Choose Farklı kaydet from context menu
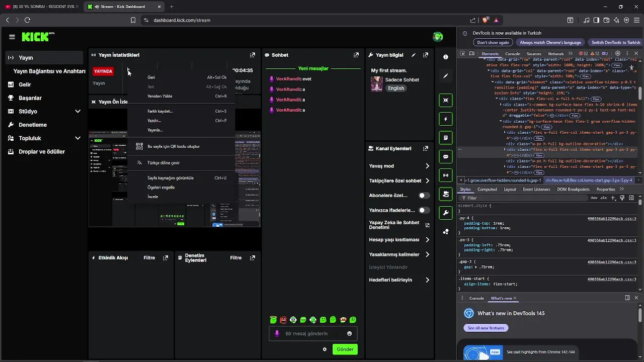The width and height of the screenshot is (644, 362). point(181,111)
